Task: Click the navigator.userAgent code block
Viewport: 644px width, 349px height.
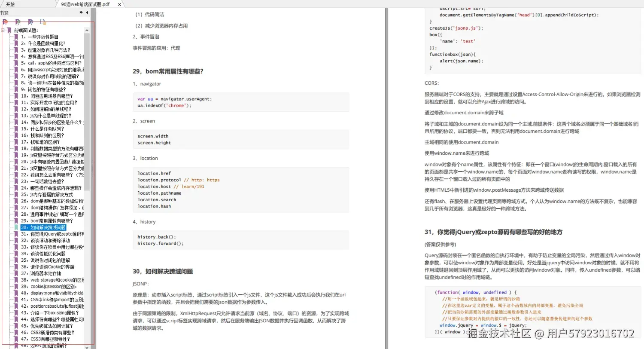Action: (x=241, y=102)
